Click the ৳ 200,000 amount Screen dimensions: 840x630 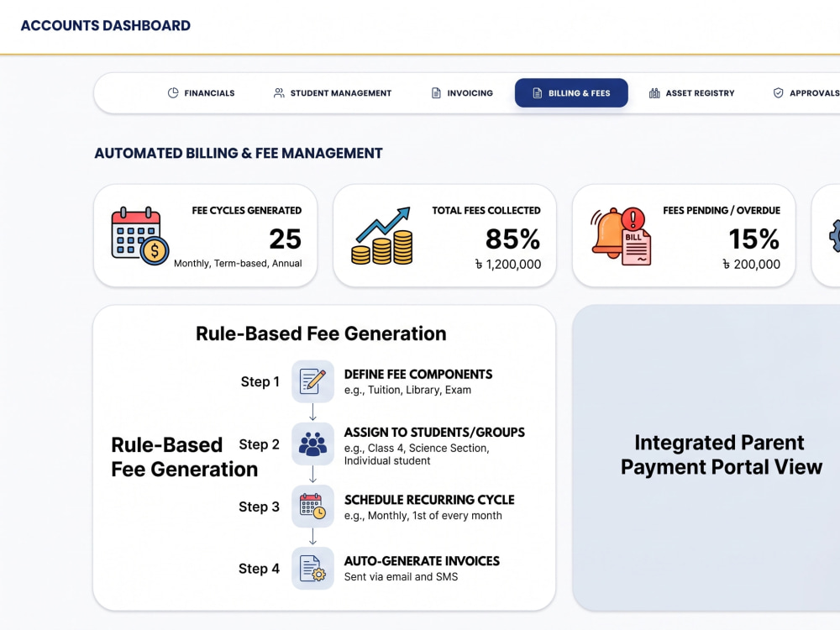pos(751,264)
